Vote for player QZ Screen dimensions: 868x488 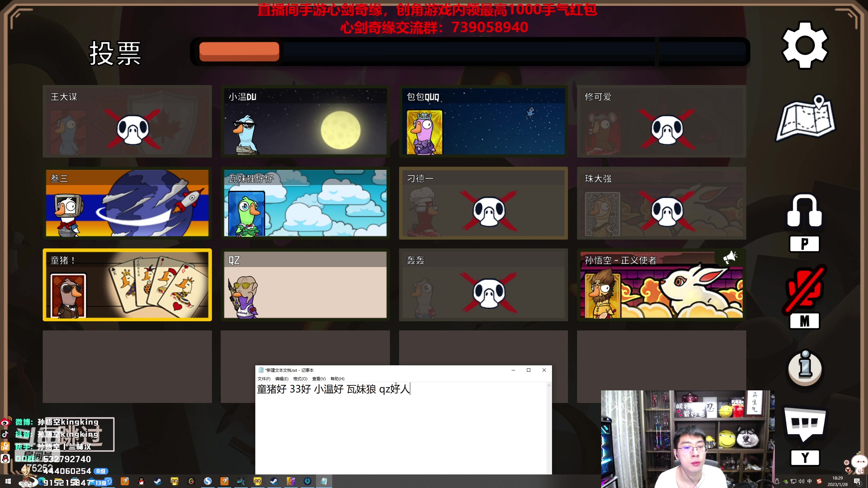coord(305,285)
